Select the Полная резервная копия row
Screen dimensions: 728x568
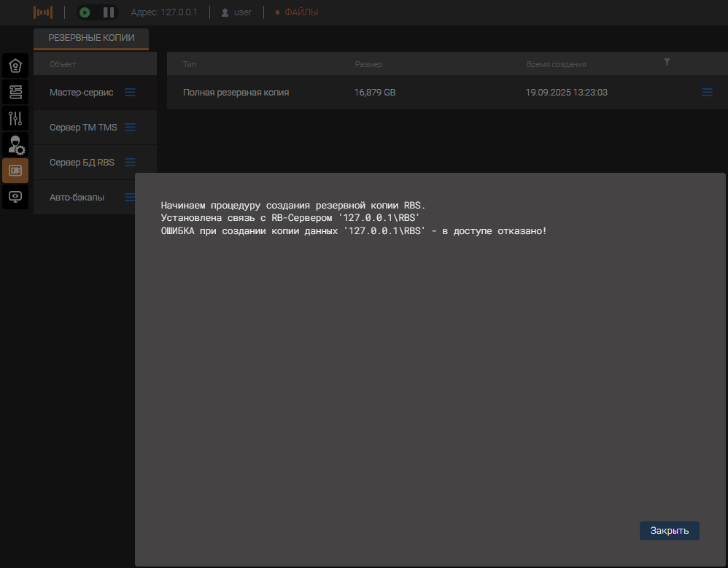[x=236, y=93]
